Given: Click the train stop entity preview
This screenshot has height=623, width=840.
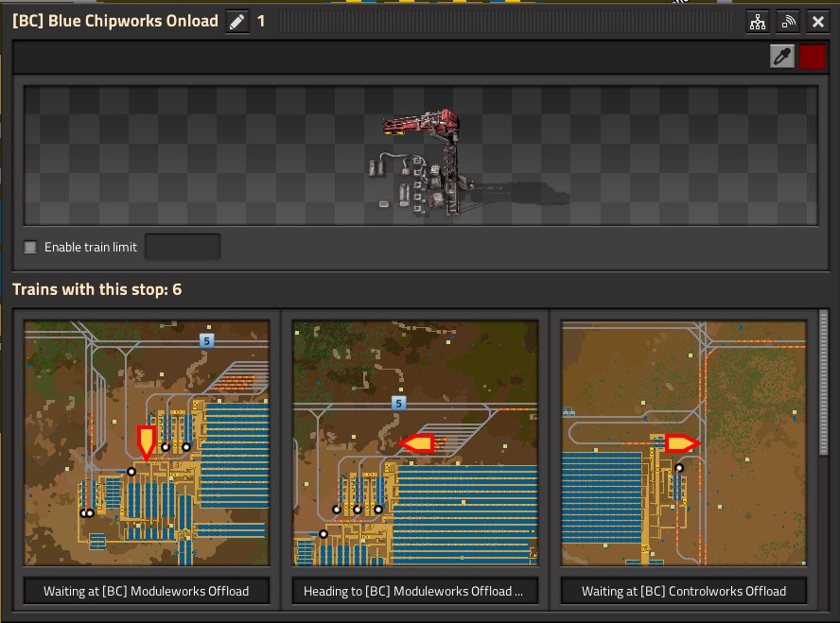Looking at the screenshot, I should 421,156.
